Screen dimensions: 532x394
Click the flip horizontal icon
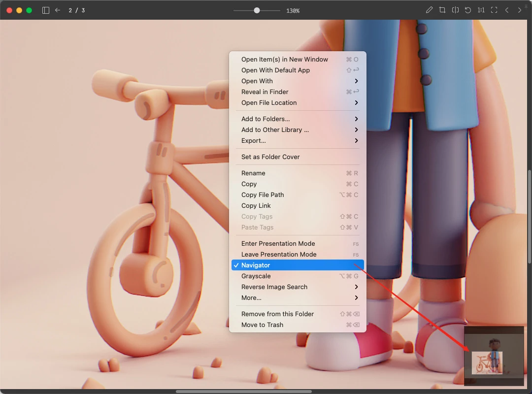455,10
